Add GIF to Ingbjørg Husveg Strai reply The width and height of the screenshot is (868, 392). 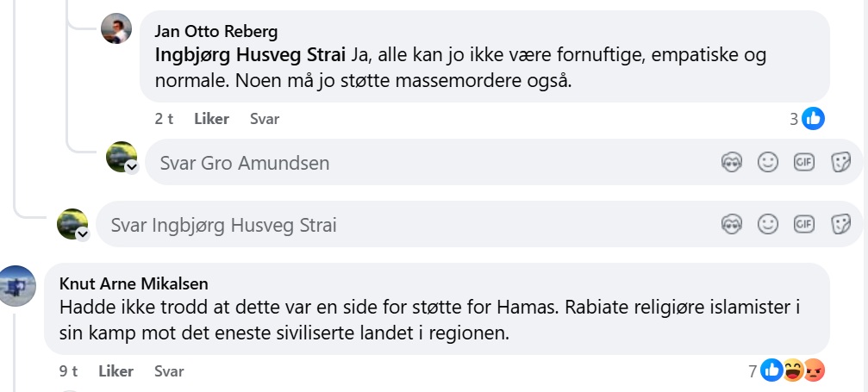point(804,224)
